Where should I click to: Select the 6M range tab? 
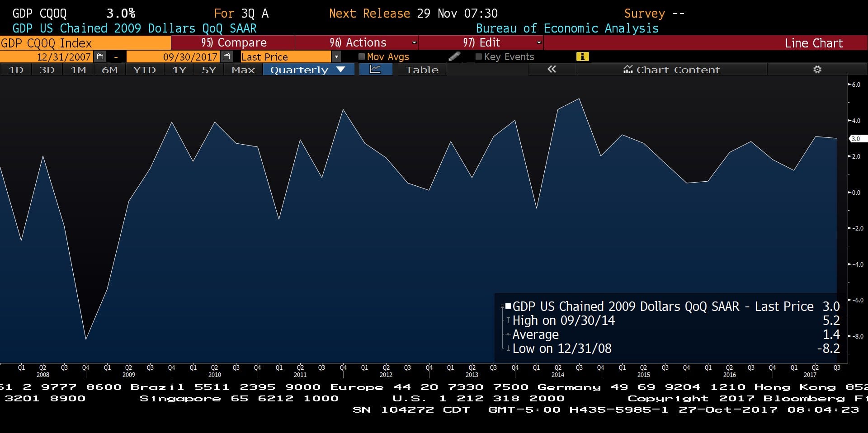pyautogui.click(x=109, y=70)
